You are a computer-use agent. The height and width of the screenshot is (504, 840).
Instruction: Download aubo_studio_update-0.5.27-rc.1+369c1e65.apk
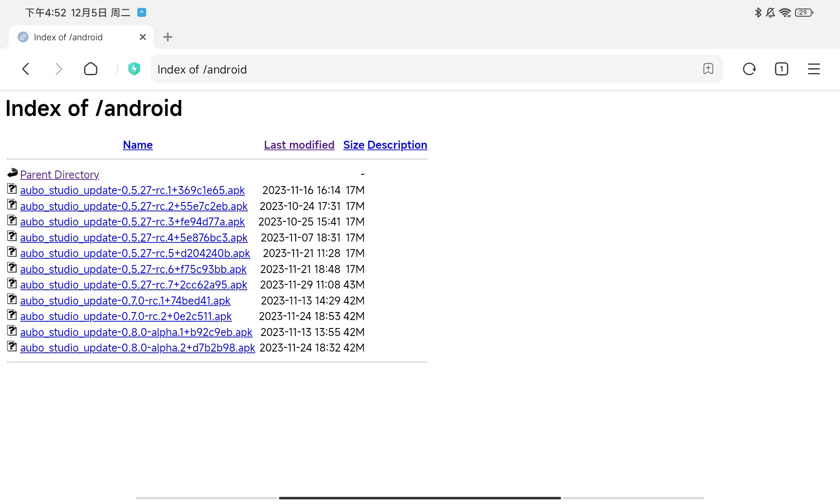tap(132, 190)
